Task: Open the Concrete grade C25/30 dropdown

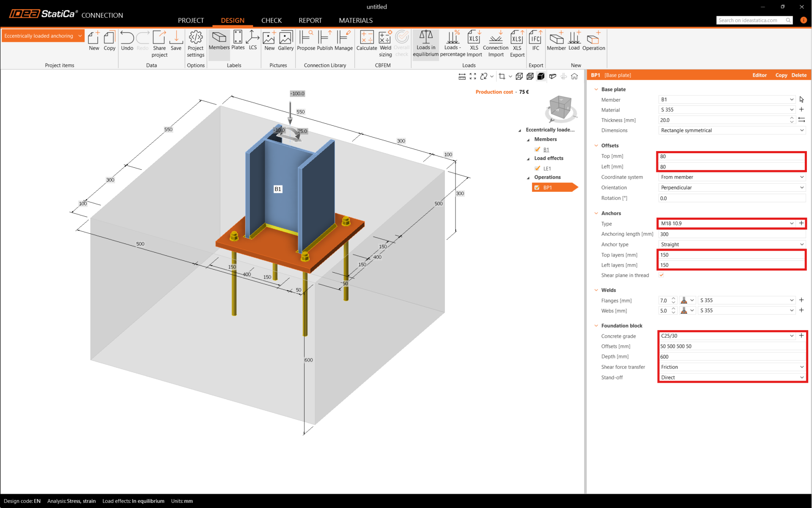Action: [x=791, y=336]
